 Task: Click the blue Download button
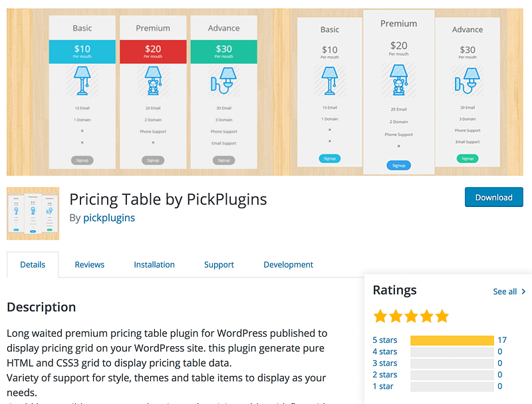pos(493,197)
